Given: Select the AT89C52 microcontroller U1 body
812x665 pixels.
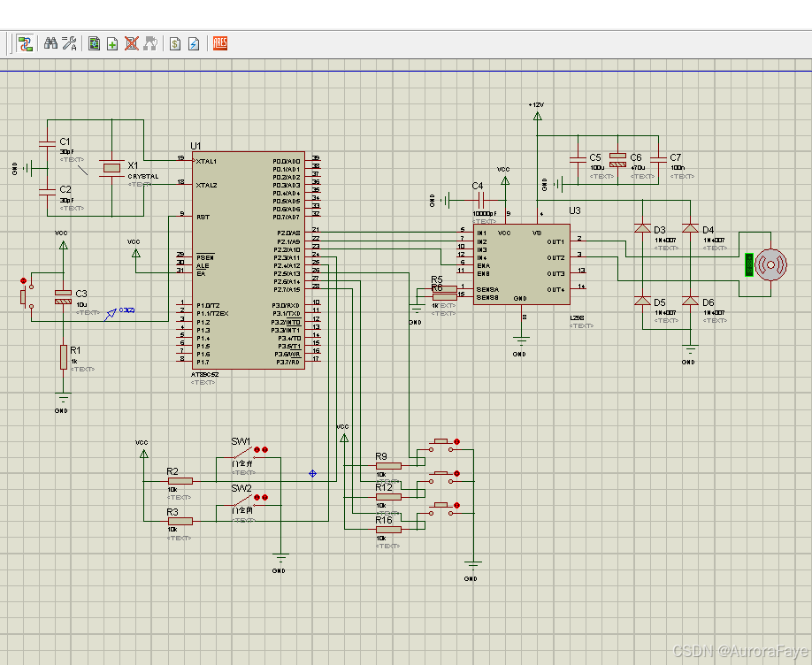Looking at the screenshot, I should (249, 261).
